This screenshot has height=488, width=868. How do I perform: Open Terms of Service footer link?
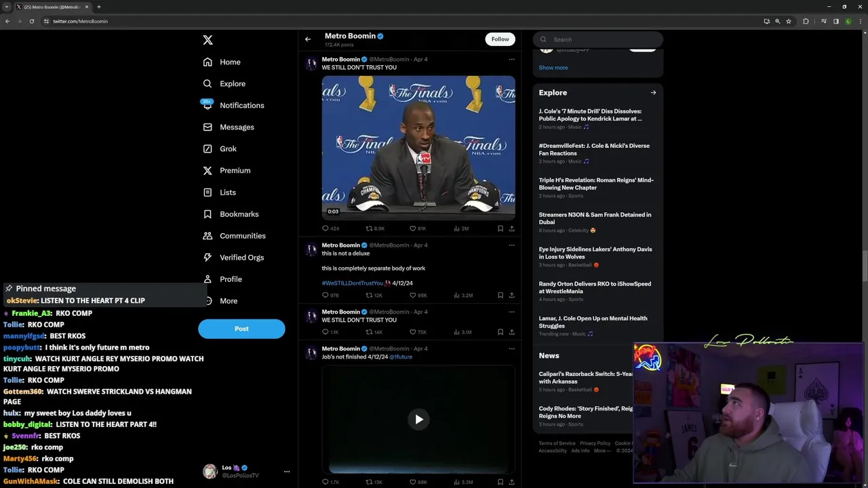557,443
